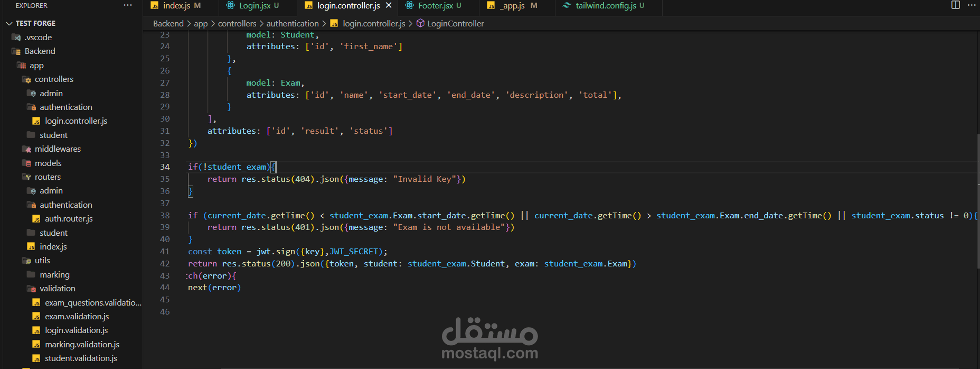This screenshot has height=369, width=980.
Task: Click React icon on Footer.jsx tab
Action: (x=409, y=5)
